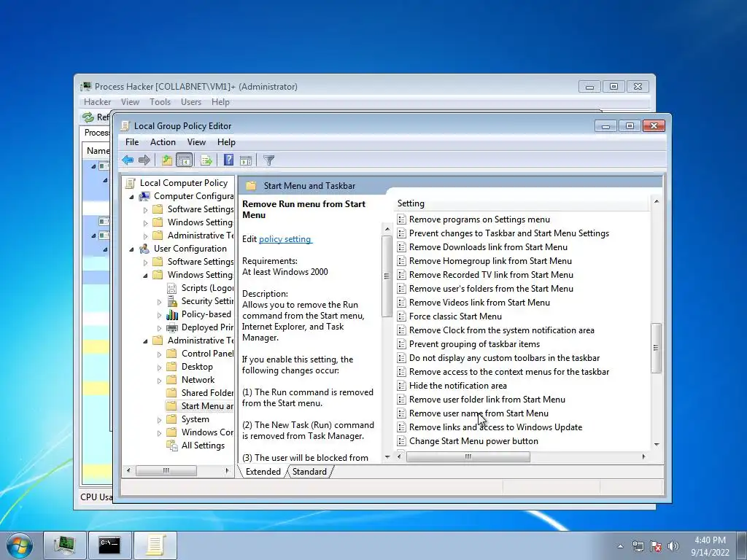Expand the Control Panel node
The width and height of the screenshot is (747, 560).
click(160, 354)
